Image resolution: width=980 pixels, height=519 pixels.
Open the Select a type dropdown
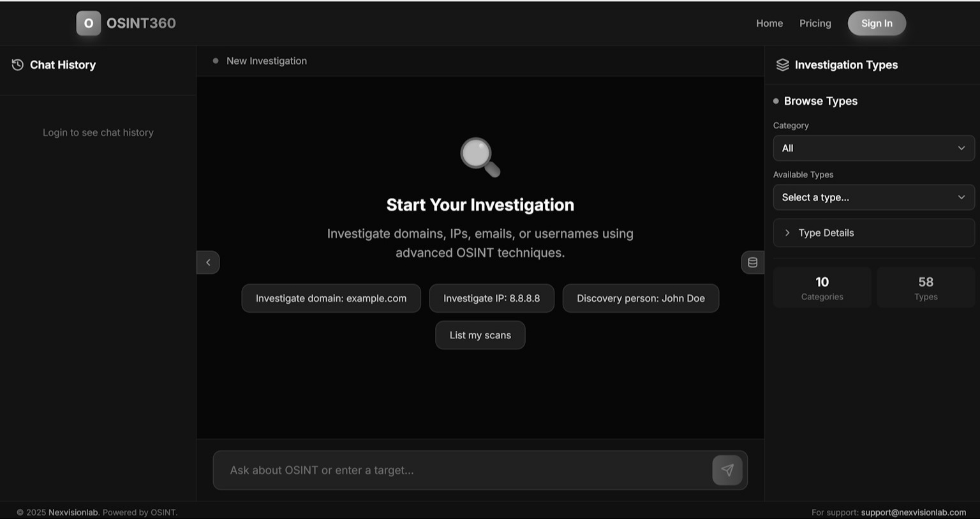pos(873,197)
